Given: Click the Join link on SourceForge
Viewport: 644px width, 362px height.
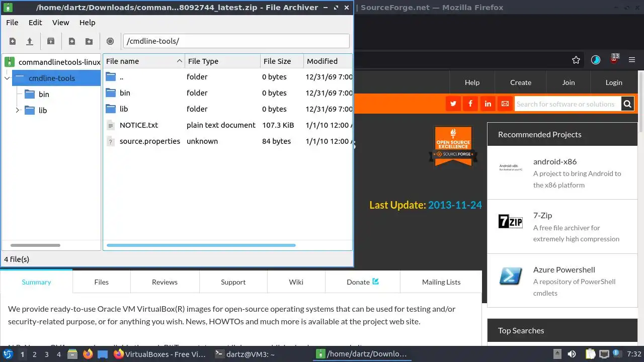Looking at the screenshot, I should 569,82.
